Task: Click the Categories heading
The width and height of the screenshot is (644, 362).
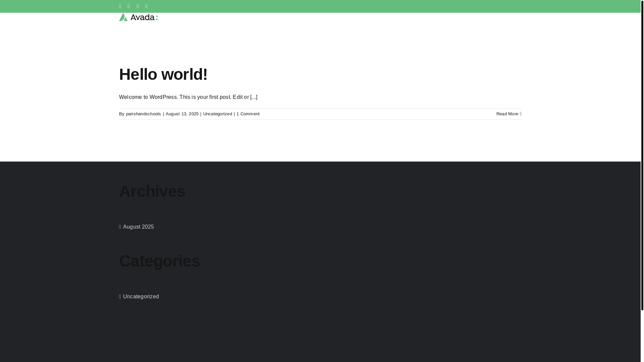Action: point(160,261)
